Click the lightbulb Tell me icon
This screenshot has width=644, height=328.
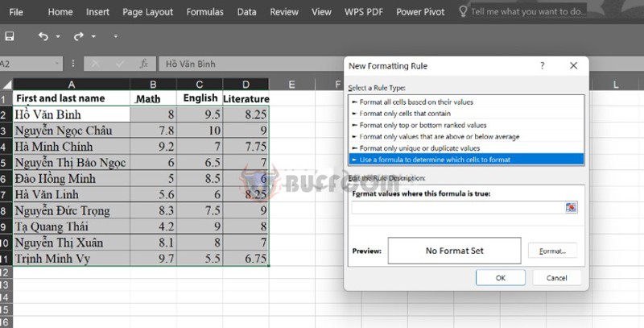click(x=463, y=11)
